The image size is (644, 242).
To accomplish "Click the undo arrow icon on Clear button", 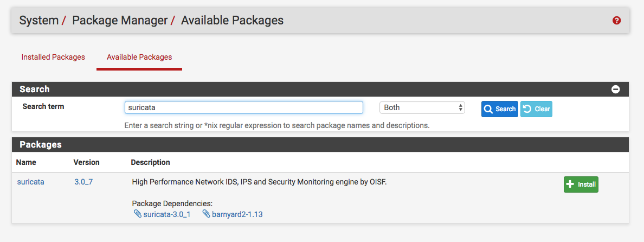I will click(x=527, y=109).
